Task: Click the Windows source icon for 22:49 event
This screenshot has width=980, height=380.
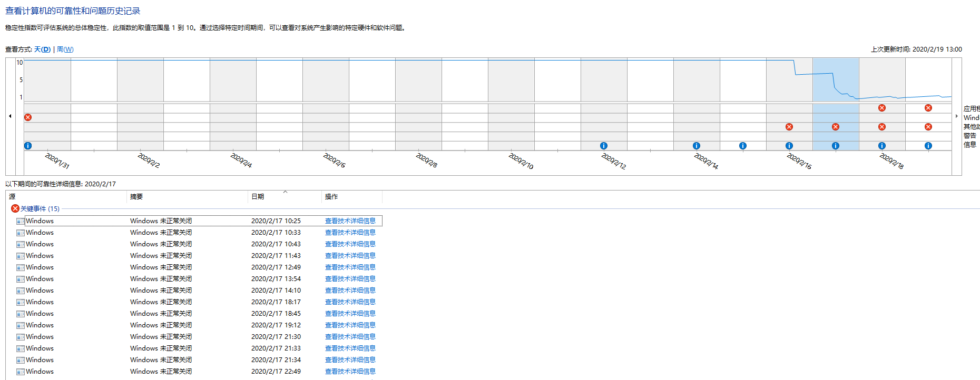Action: click(21, 372)
